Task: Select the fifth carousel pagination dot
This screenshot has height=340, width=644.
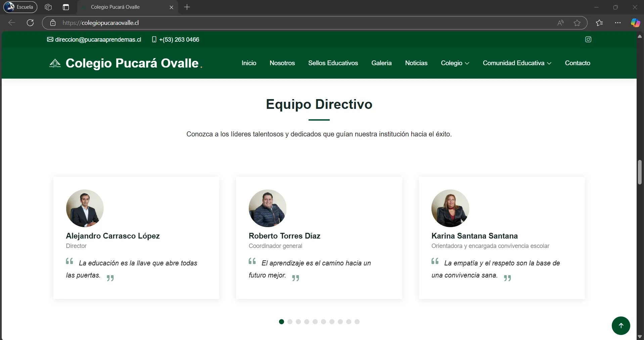Action: point(315,322)
